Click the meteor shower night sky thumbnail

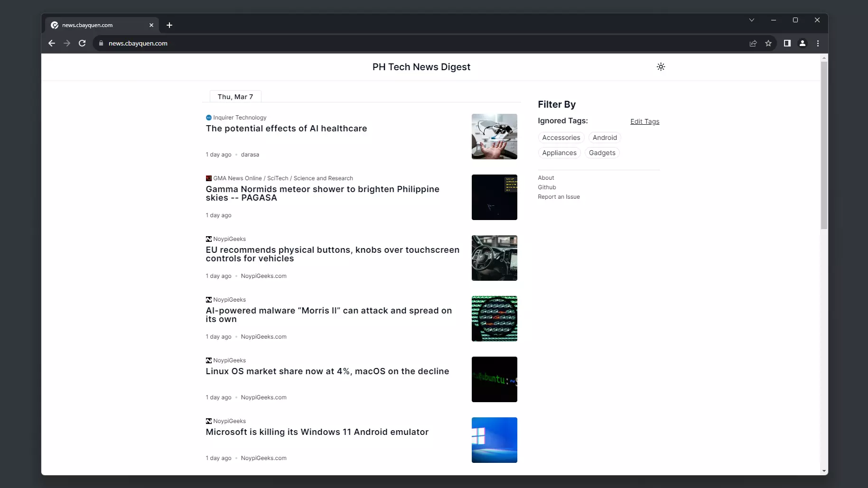click(494, 197)
